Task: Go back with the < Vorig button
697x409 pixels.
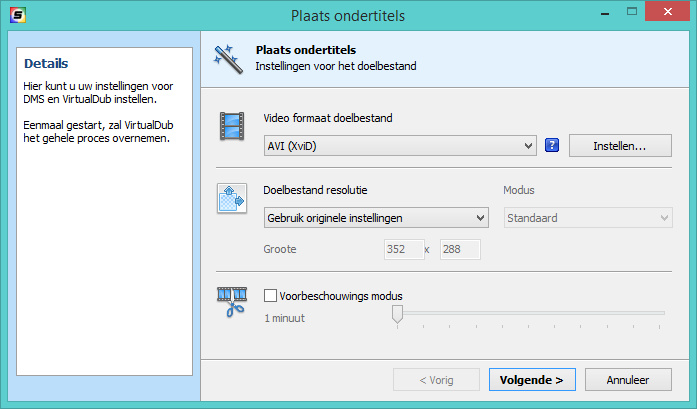Action: click(436, 380)
